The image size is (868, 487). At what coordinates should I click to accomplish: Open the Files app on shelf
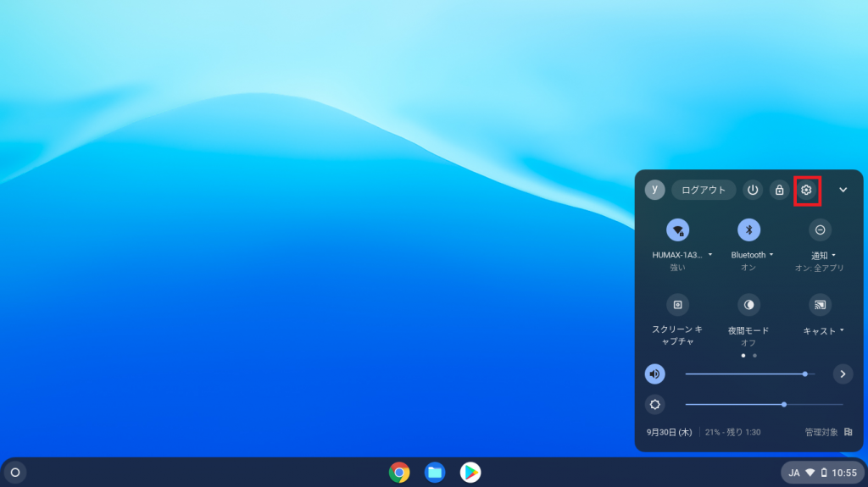coord(435,472)
